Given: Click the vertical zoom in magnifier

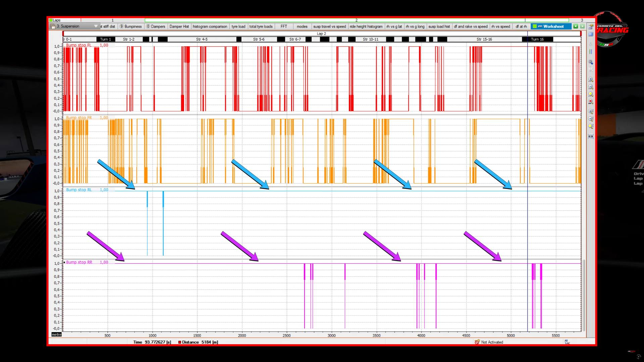Looking at the screenshot, I should pos(591,111).
